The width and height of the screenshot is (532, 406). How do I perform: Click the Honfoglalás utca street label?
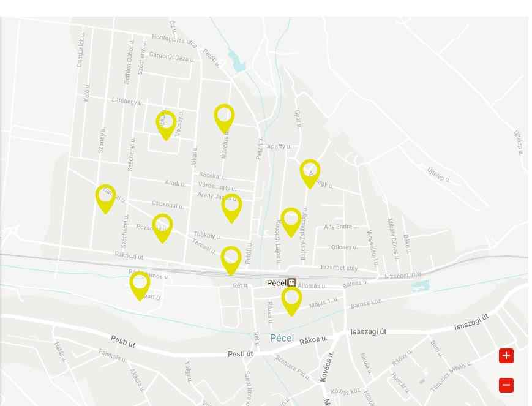point(174,41)
